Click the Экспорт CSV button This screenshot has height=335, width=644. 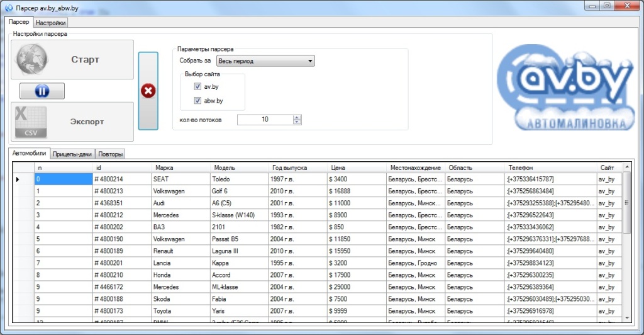(x=72, y=122)
